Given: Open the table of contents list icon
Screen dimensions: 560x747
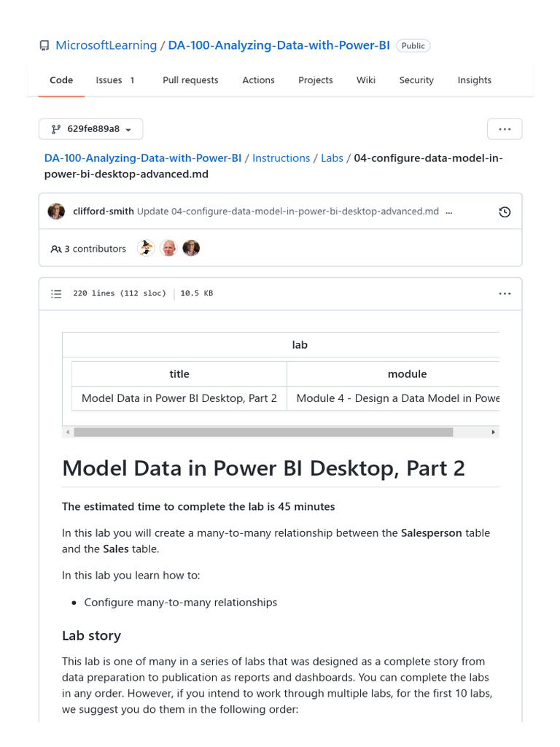Looking at the screenshot, I should tap(56, 294).
